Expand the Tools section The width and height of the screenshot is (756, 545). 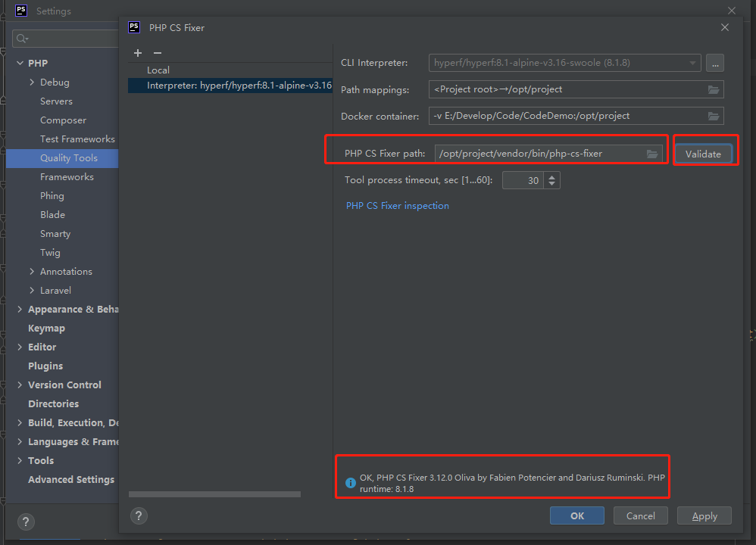(x=20, y=460)
